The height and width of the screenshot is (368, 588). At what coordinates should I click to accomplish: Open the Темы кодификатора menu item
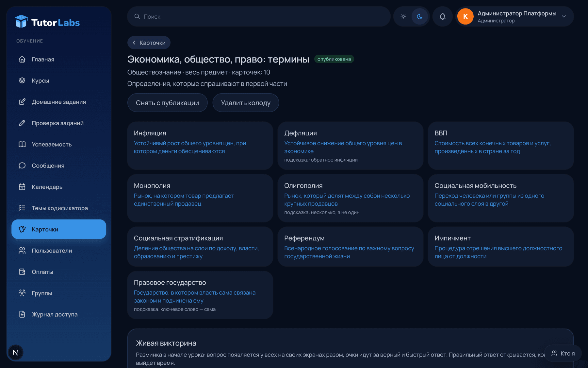click(59, 208)
